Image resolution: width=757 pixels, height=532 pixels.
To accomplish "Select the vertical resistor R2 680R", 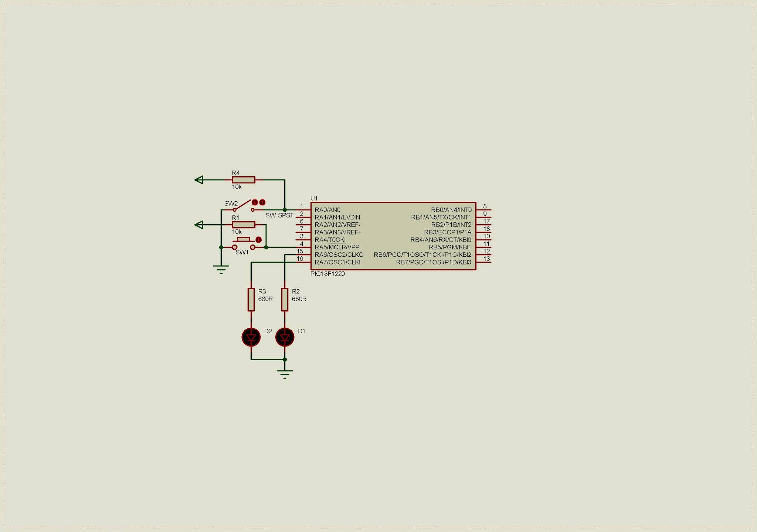I will point(285,300).
